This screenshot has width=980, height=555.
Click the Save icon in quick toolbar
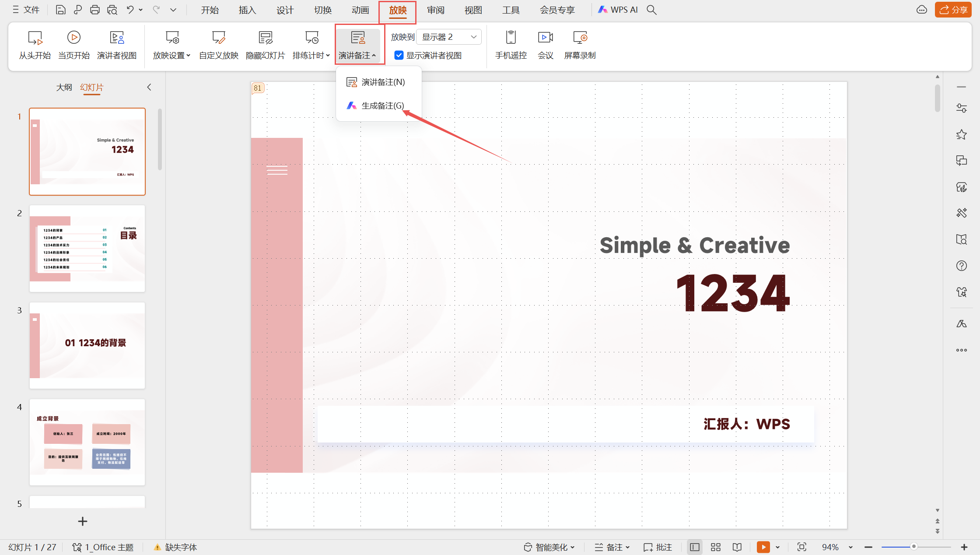click(x=60, y=10)
